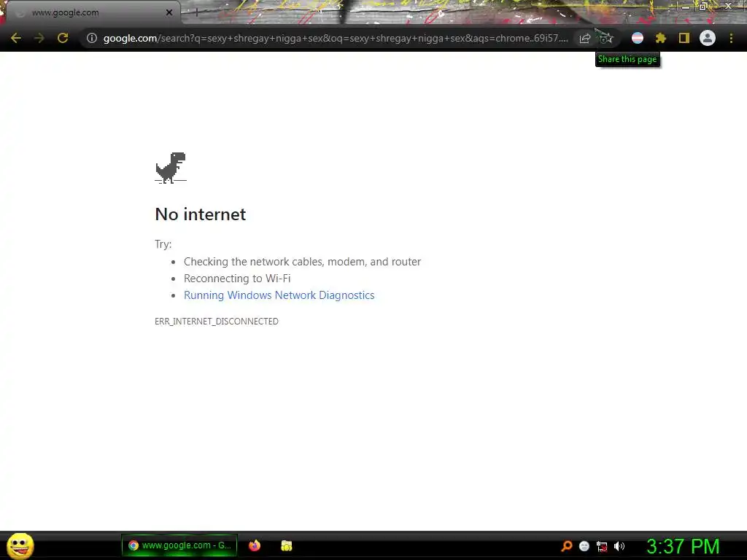
Task: Click the Share this page icon
Action: (x=584, y=39)
